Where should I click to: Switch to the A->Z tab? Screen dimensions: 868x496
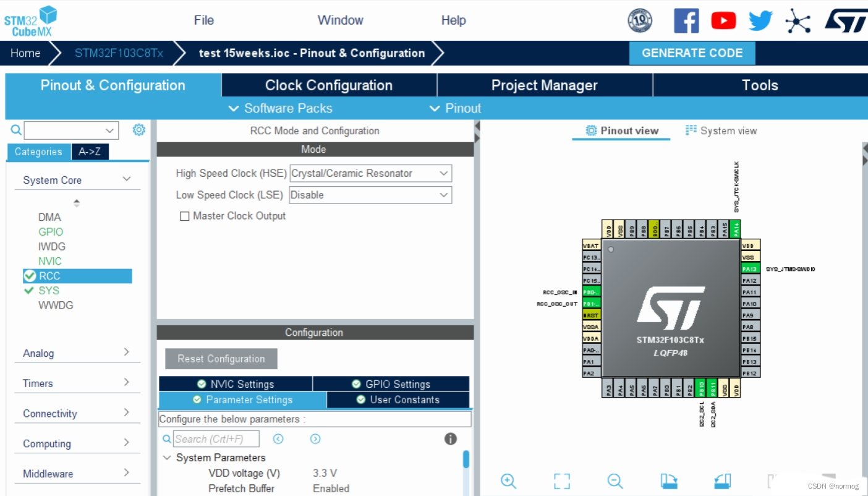[x=90, y=152]
